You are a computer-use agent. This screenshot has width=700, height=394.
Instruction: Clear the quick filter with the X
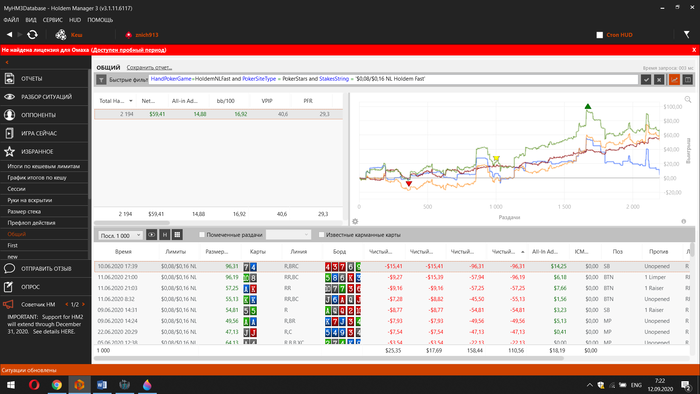pyautogui.click(x=659, y=79)
